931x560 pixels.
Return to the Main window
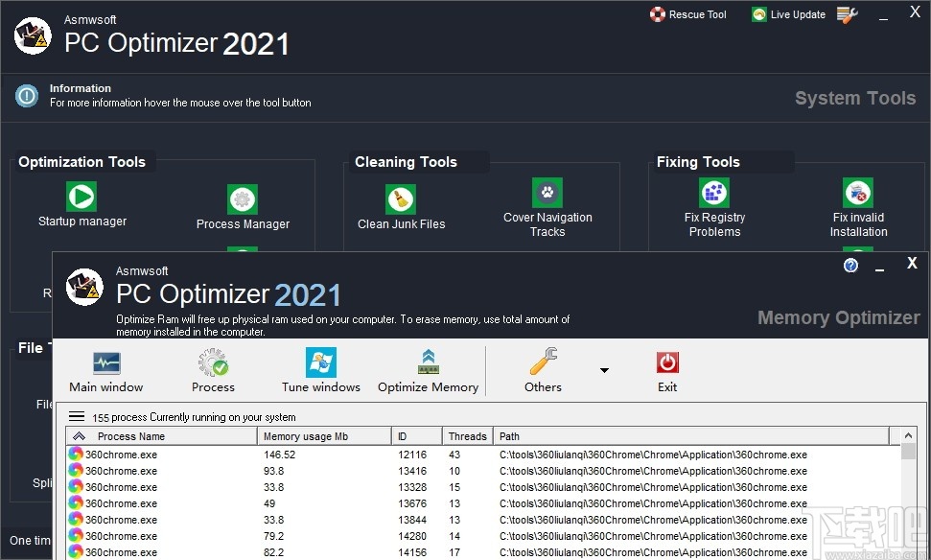click(x=105, y=367)
